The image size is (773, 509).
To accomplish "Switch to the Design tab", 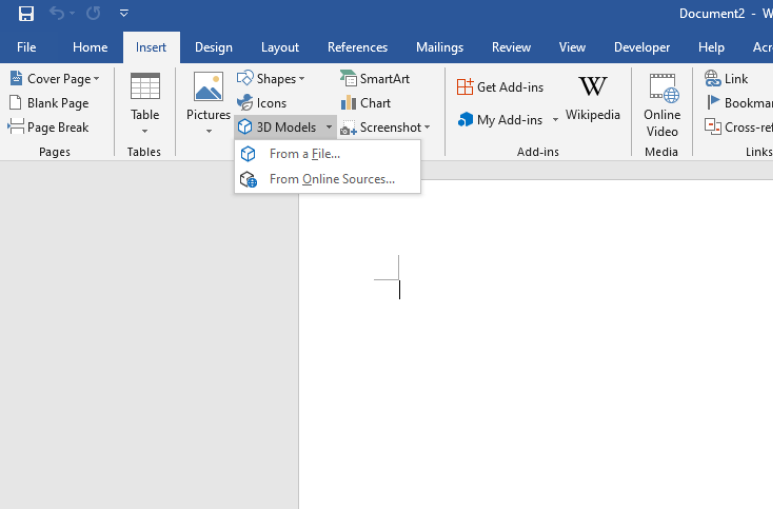I will point(213,47).
